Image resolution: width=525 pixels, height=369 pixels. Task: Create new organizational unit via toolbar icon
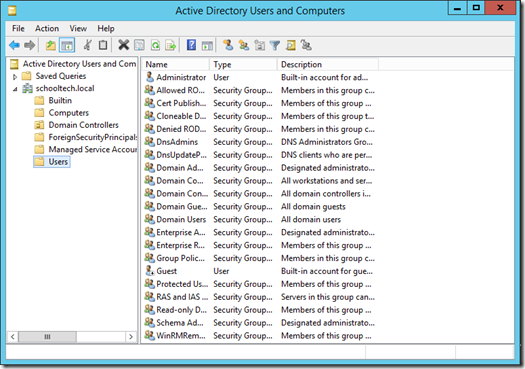pos(259,45)
